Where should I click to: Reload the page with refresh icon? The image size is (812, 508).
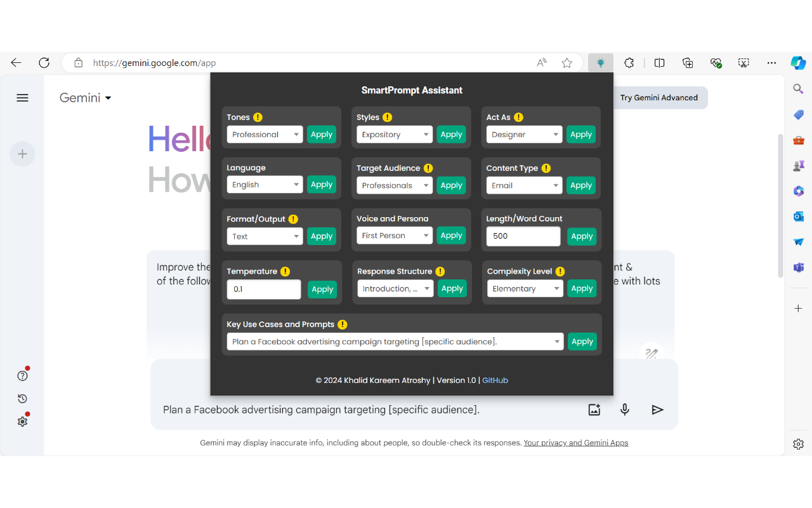pos(44,63)
